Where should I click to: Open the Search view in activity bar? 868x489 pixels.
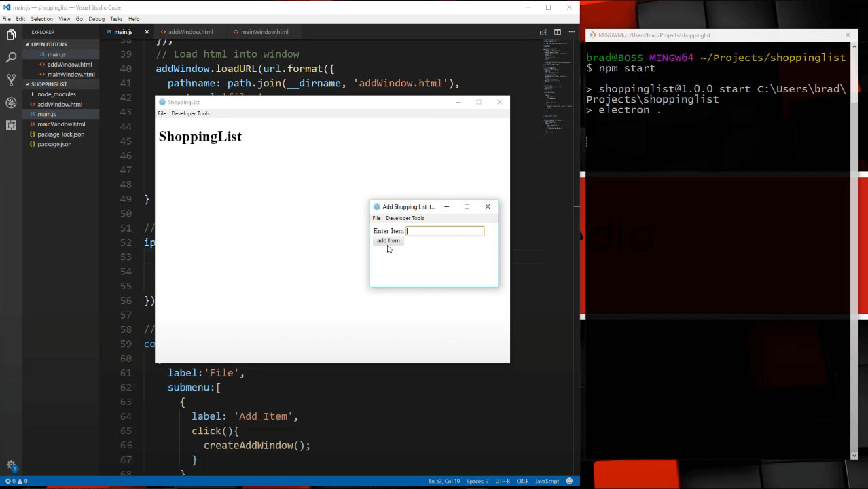11,58
